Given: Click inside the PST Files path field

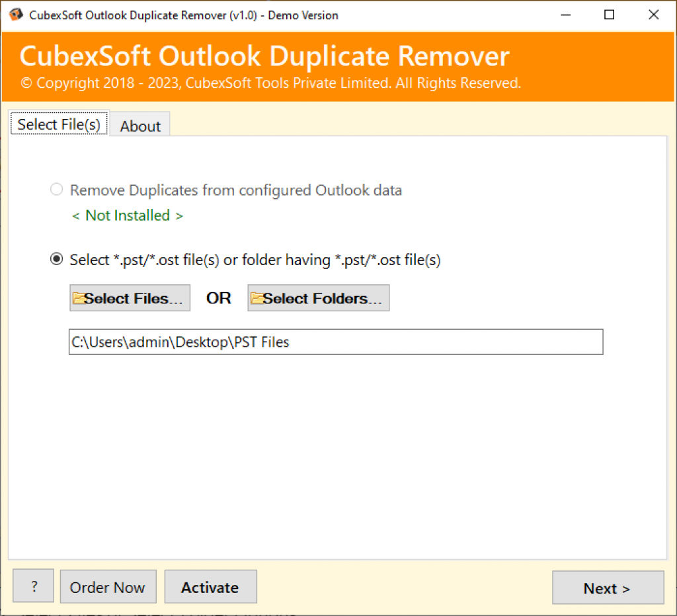Looking at the screenshot, I should (x=335, y=342).
